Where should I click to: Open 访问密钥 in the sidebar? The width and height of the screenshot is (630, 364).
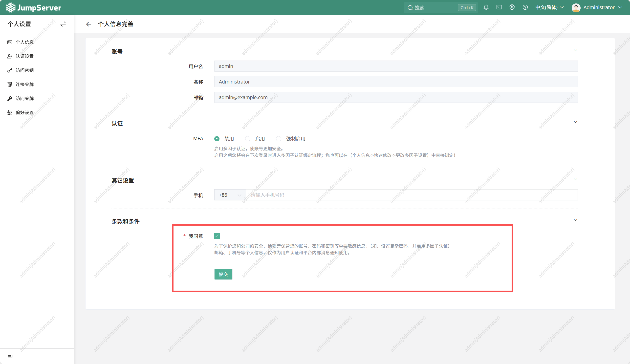(24, 70)
